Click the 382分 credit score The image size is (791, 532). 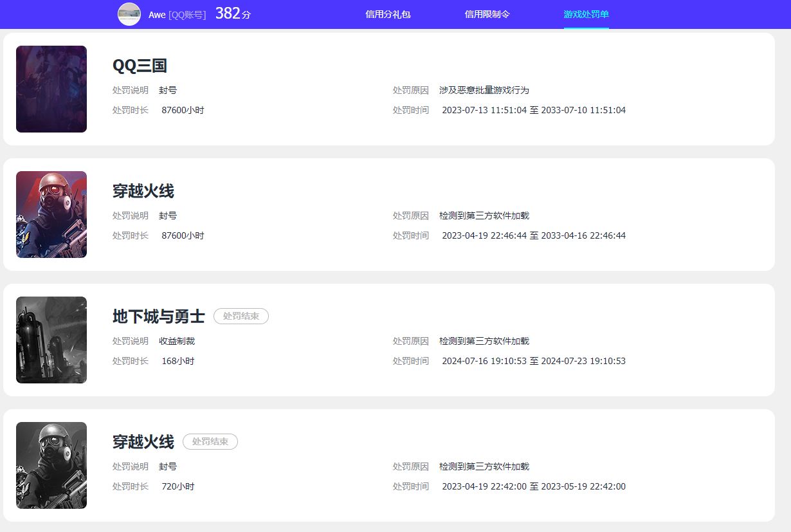(233, 14)
